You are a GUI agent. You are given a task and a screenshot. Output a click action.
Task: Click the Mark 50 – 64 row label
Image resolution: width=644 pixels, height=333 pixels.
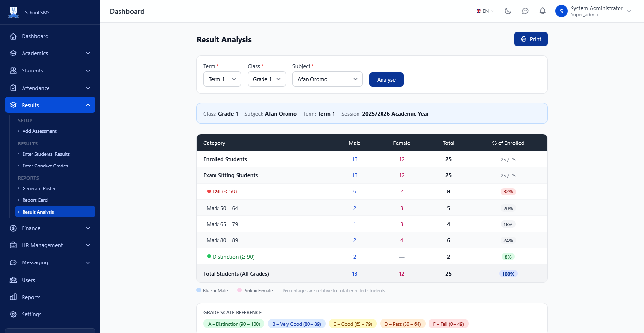pyautogui.click(x=222, y=208)
